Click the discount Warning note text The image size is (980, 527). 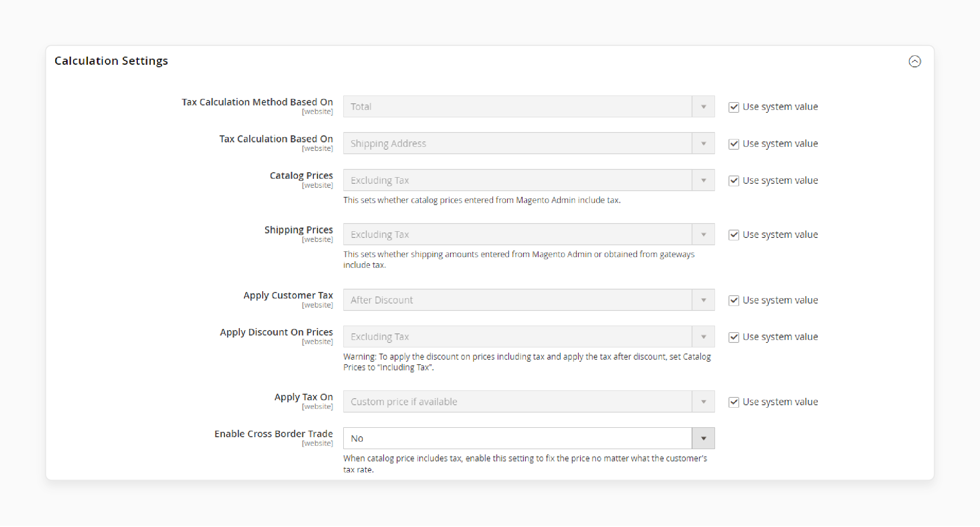(x=527, y=362)
